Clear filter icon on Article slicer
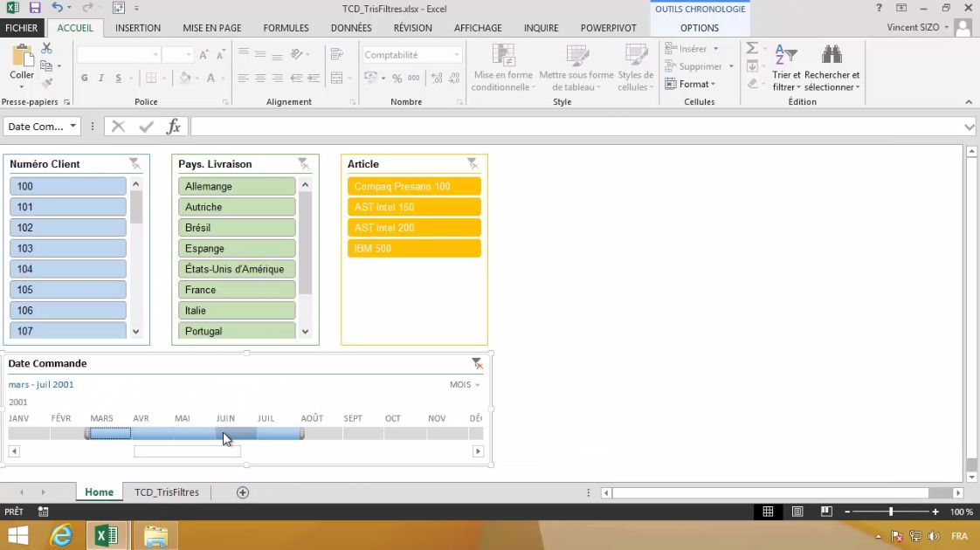This screenshot has height=550, width=980. point(473,163)
